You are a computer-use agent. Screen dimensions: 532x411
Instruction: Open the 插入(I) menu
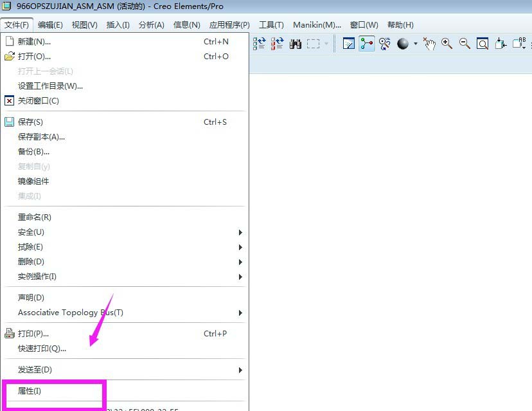click(x=118, y=25)
